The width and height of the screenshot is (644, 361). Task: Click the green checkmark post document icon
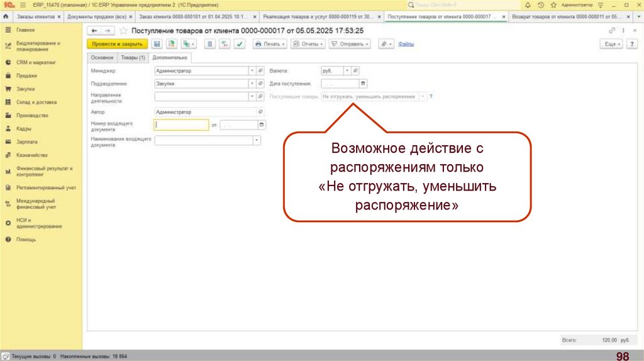(x=239, y=44)
